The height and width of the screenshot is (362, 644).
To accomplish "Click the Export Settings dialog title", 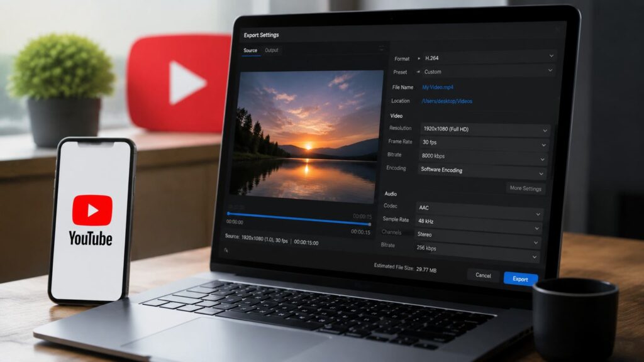I will tap(261, 35).
